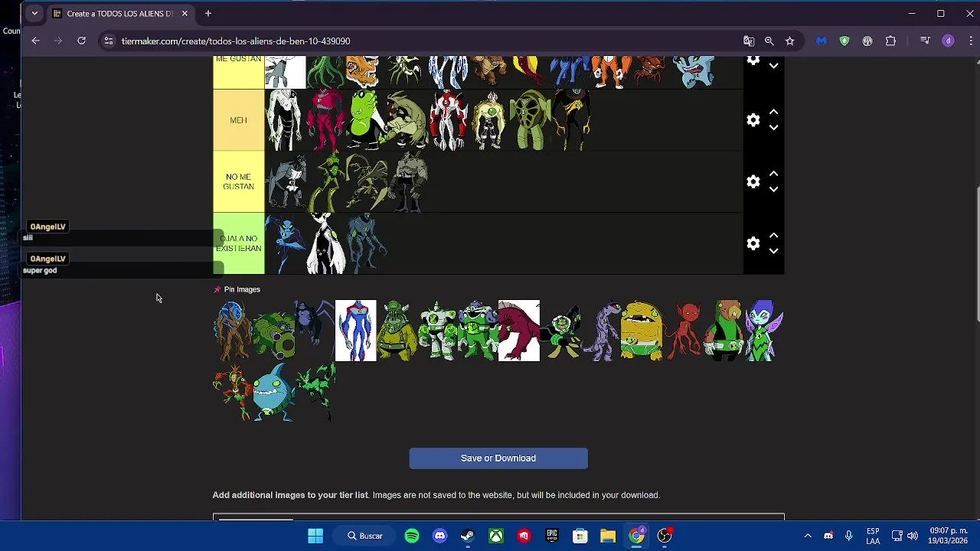Image resolution: width=980 pixels, height=551 pixels.
Task: Open OBS Studio from the taskbar
Action: coord(665,536)
